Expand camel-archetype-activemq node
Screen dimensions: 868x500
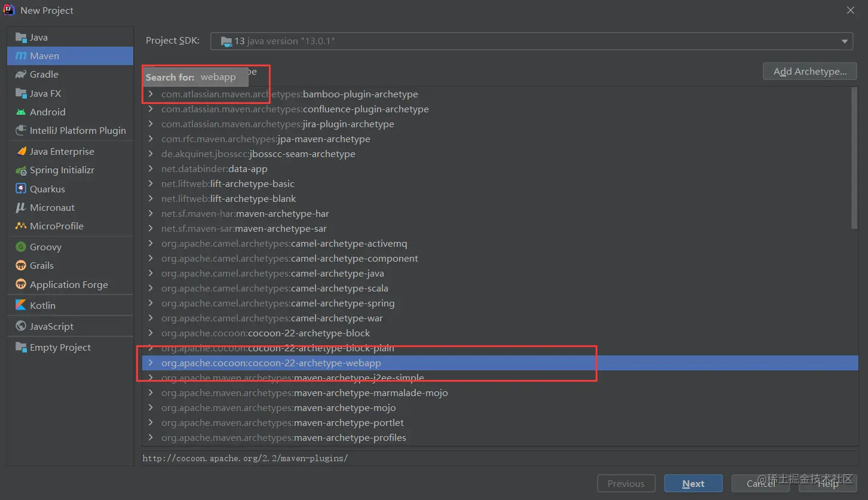[151, 243]
